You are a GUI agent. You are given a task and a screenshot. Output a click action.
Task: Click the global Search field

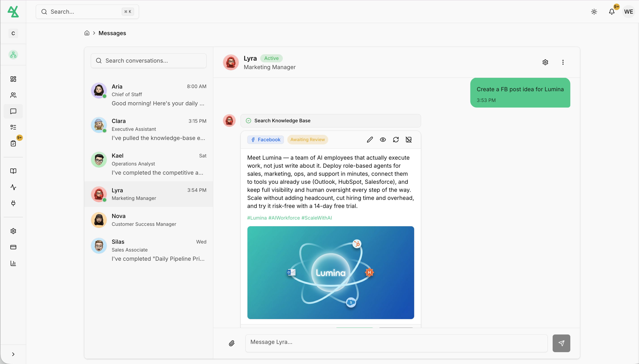(87, 12)
